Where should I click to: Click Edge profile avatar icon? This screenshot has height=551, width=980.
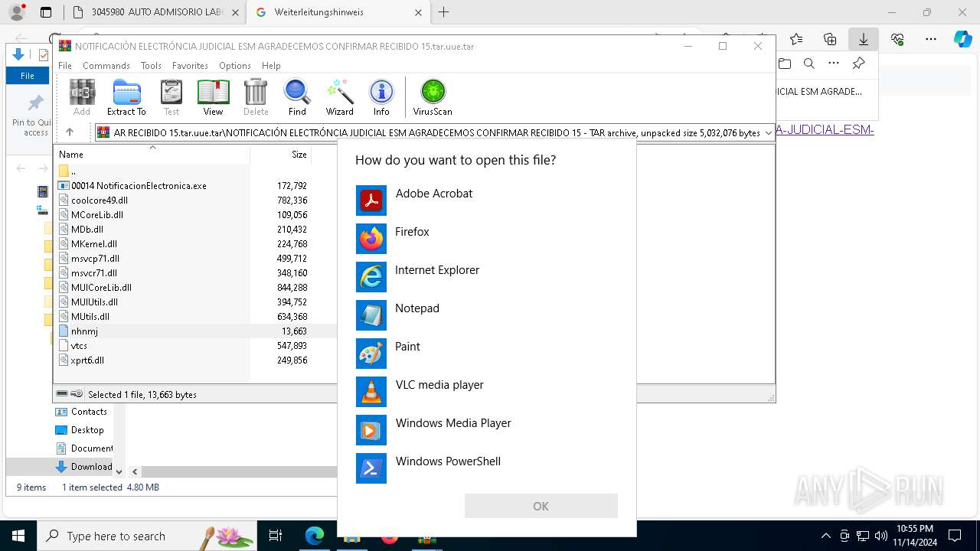click(16, 12)
